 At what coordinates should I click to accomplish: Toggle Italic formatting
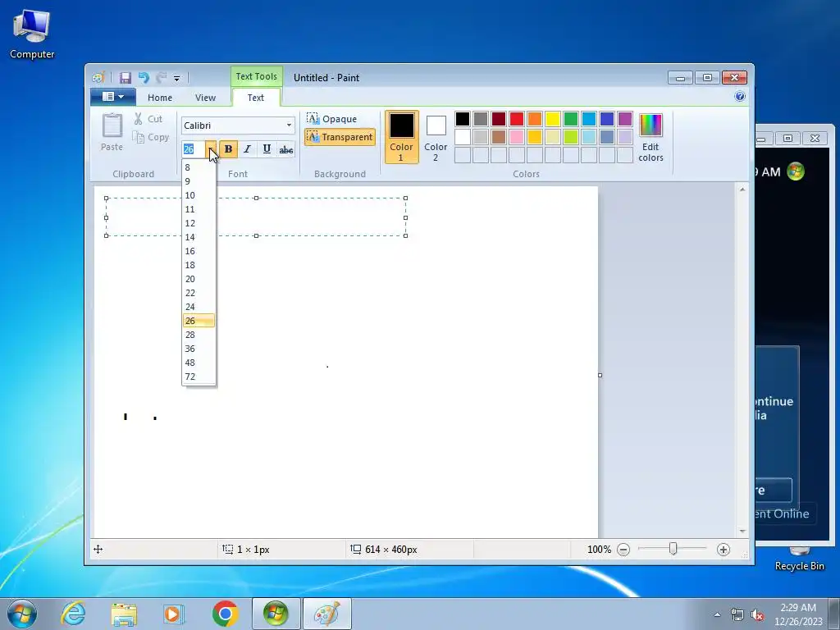247,149
